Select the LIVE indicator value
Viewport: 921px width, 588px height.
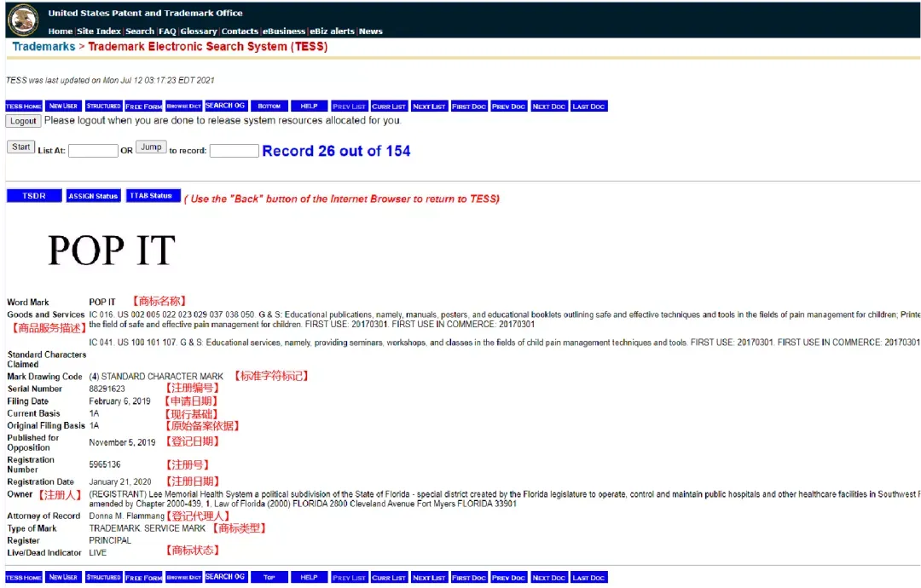(x=97, y=553)
